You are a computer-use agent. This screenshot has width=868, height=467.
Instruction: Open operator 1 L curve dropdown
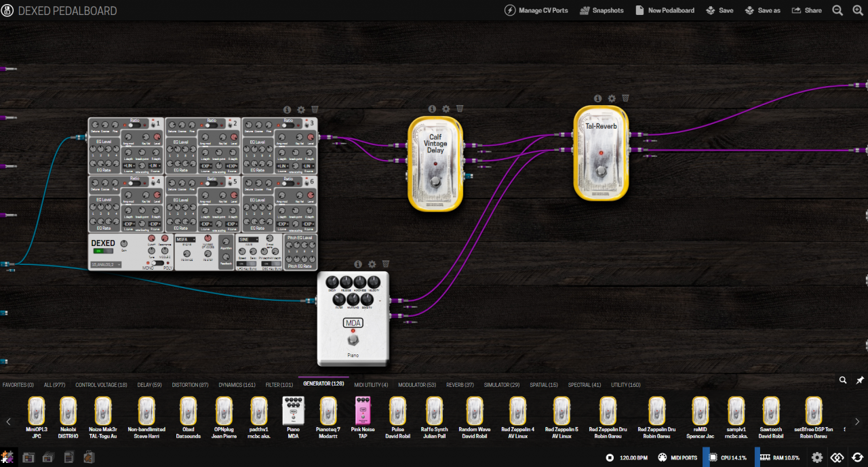point(129,166)
